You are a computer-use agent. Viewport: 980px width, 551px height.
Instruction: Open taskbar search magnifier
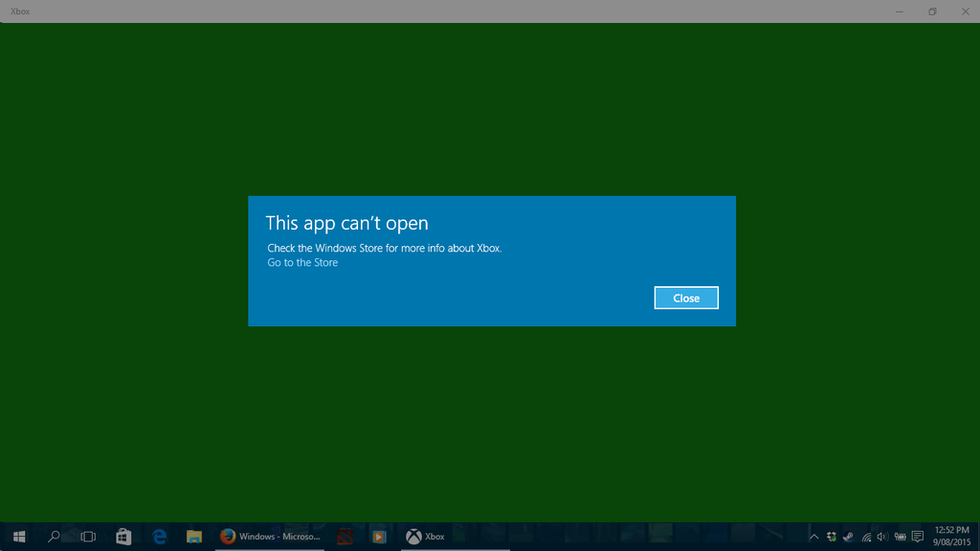point(54,537)
